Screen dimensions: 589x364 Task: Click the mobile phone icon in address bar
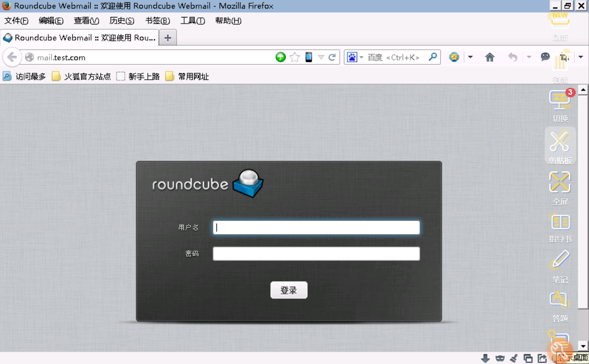tap(309, 57)
